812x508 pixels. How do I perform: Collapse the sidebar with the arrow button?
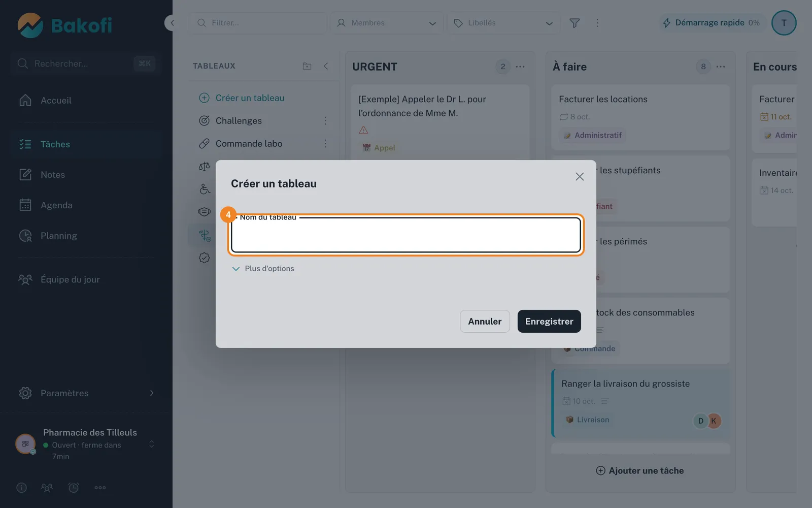pyautogui.click(x=172, y=23)
